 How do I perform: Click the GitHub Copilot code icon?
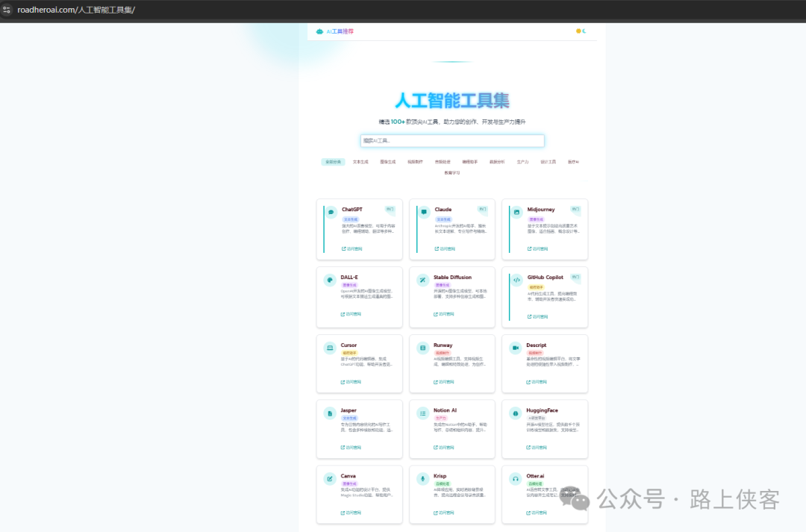(516, 280)
